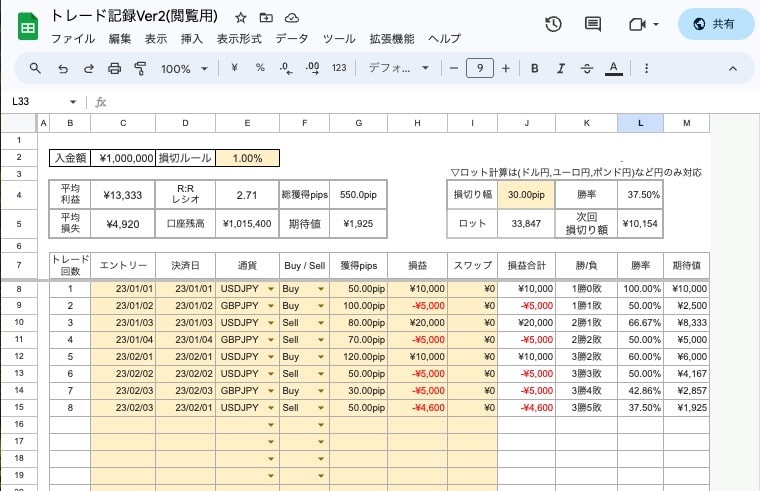Open more number formats 123
The height and width of the screenshot is (491, 760).
point(339,68)
